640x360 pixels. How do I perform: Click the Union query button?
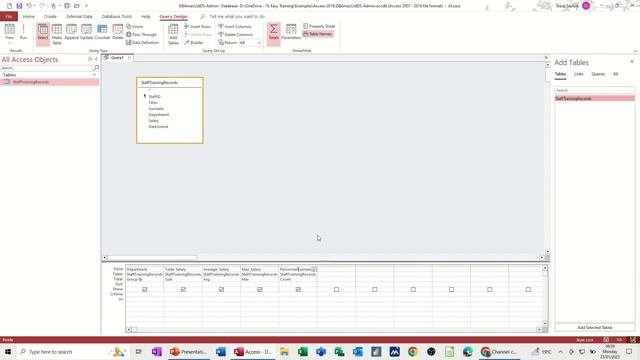click(x=135, y=27)
